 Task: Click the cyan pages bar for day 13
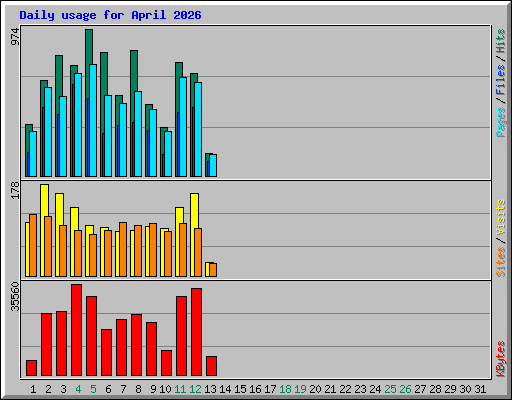(x=213, y=165)
